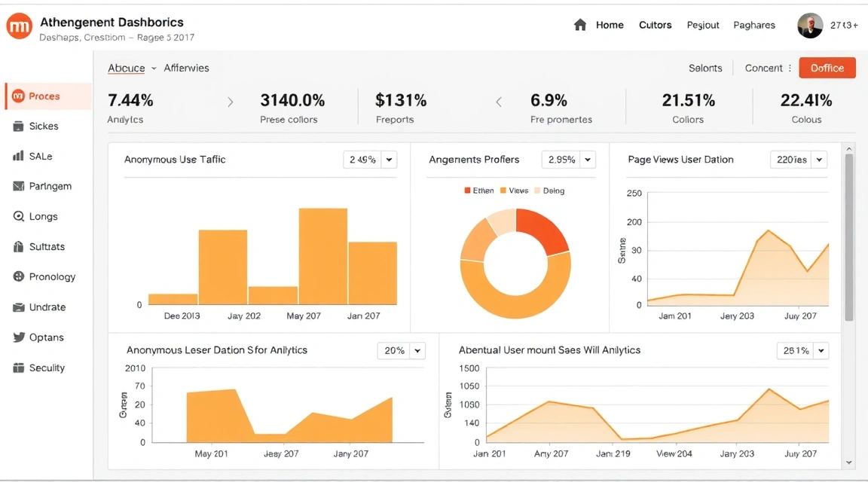
Task: Click the Salonts link
Action: [x=705, y=68]
